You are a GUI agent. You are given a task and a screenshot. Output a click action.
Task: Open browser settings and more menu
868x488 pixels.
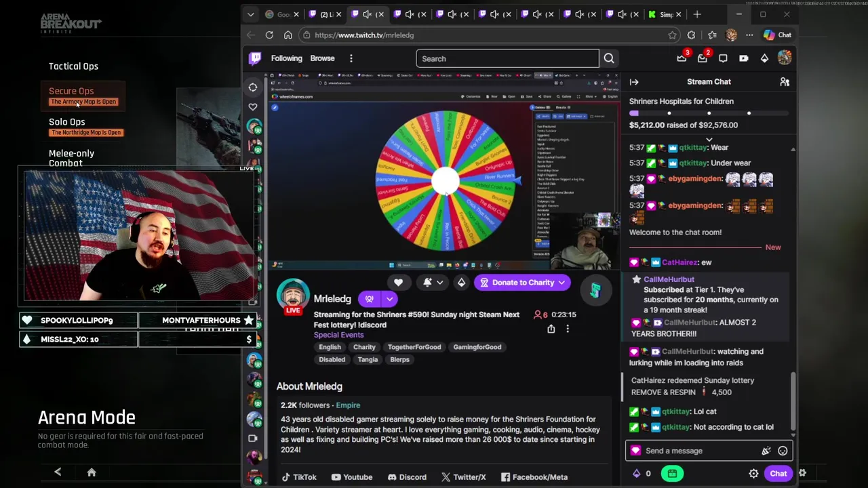[749, 35]
